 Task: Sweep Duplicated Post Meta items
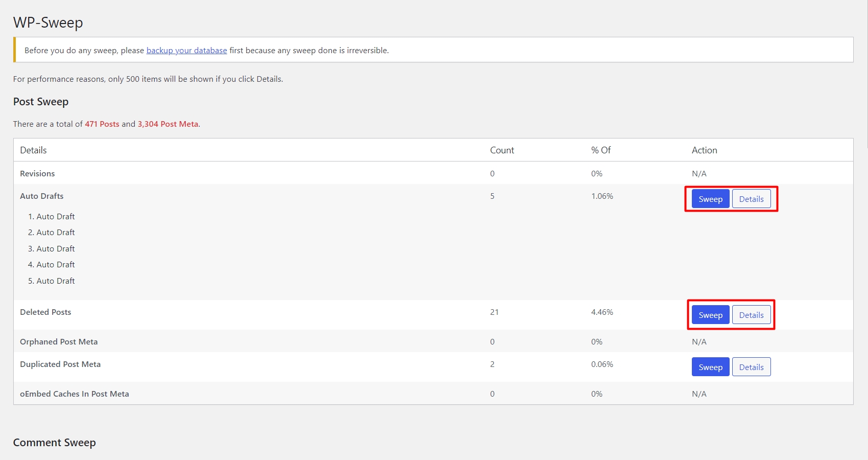[x=710, y=367]
